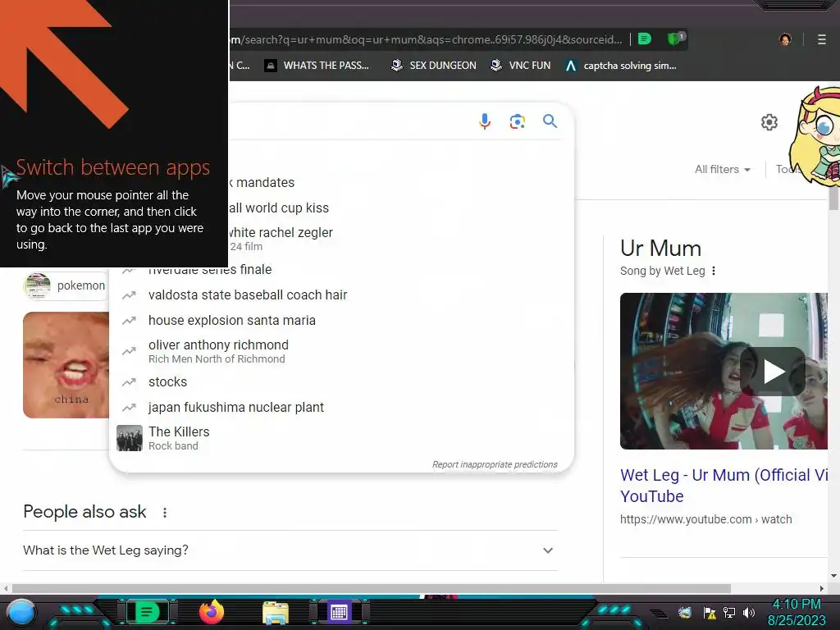Open Google Lens image search

517,121
